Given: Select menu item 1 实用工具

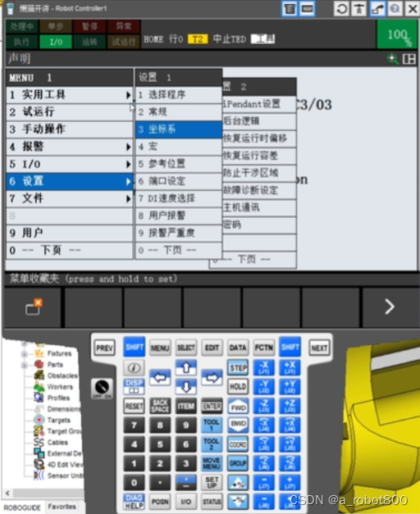Looking at the screenshot, I should coord(70,95).
